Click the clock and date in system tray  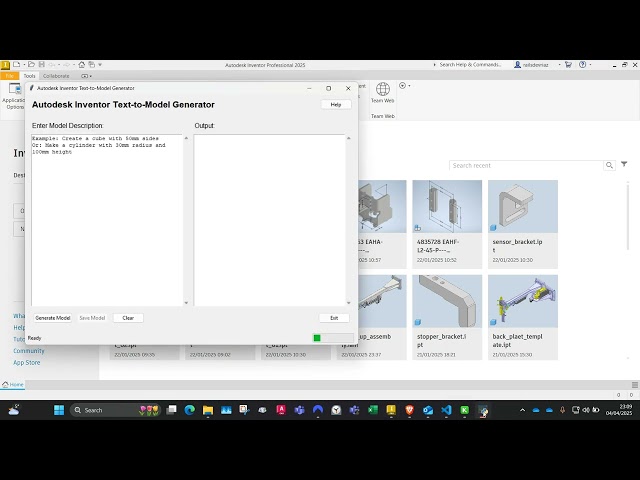(x=619, y=410)
